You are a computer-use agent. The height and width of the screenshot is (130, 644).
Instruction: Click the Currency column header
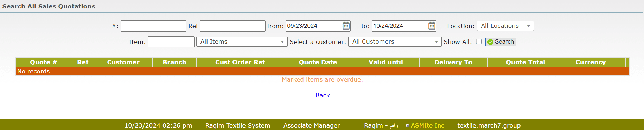point(591,62)
